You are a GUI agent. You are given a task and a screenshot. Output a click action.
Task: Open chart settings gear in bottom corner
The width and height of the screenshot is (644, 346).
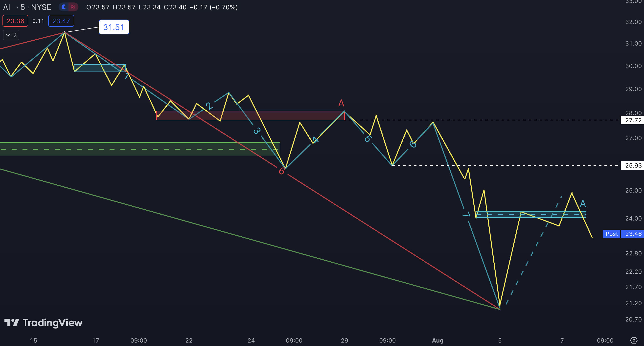point(634,340)
